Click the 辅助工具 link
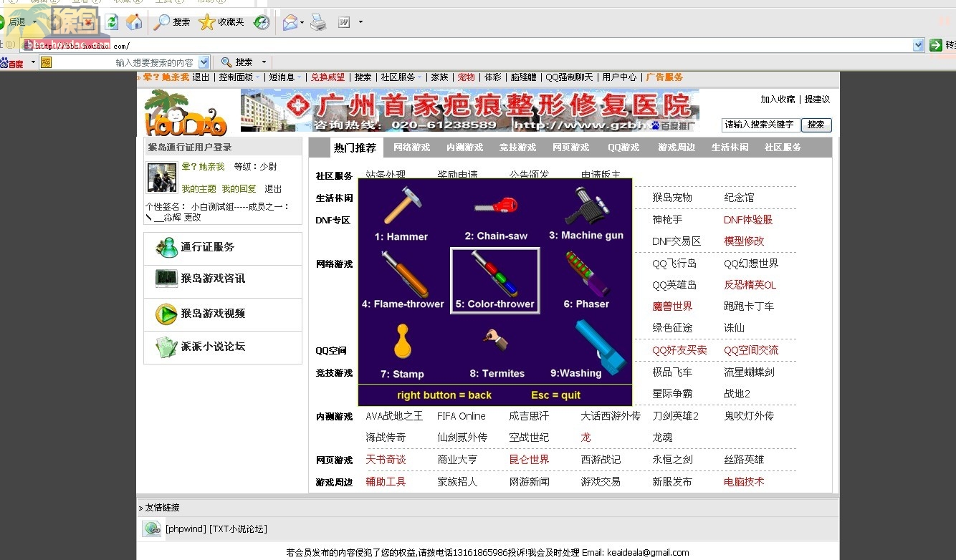 coord(386,482)
